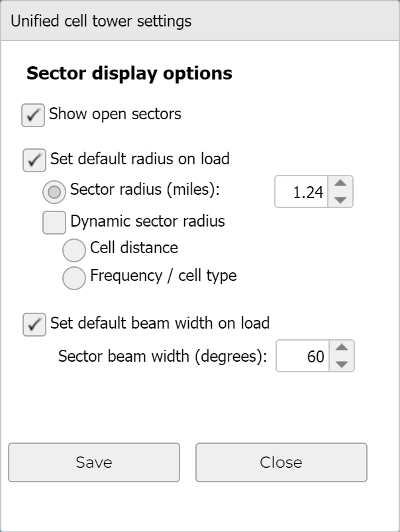Increase sector radius with the up arrow
400x532 pixels.
click(340, 184)
